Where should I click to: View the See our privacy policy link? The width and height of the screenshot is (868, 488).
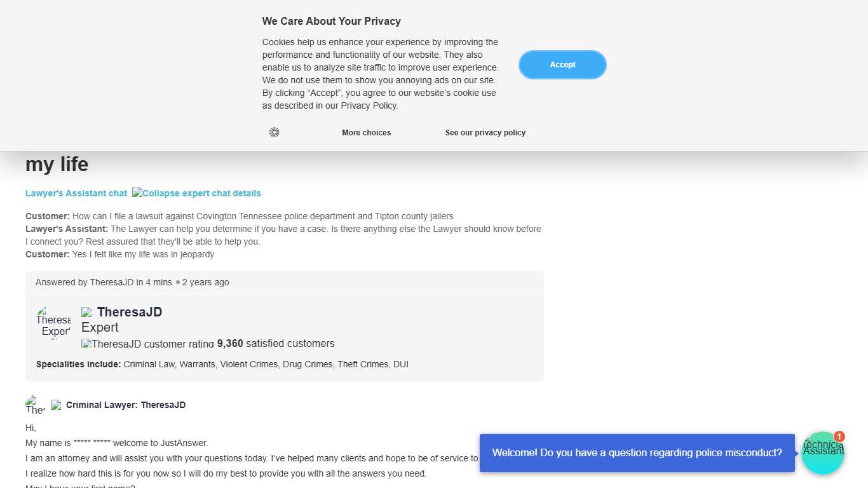click(485, 133)
